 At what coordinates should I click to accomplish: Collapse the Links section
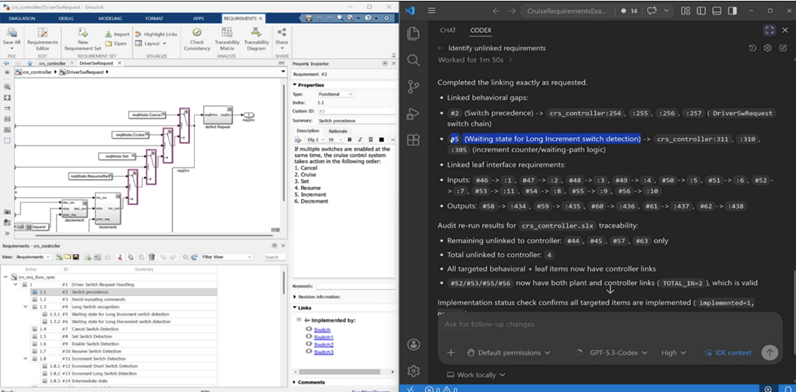pyautogui.click(x=295, y=308)
